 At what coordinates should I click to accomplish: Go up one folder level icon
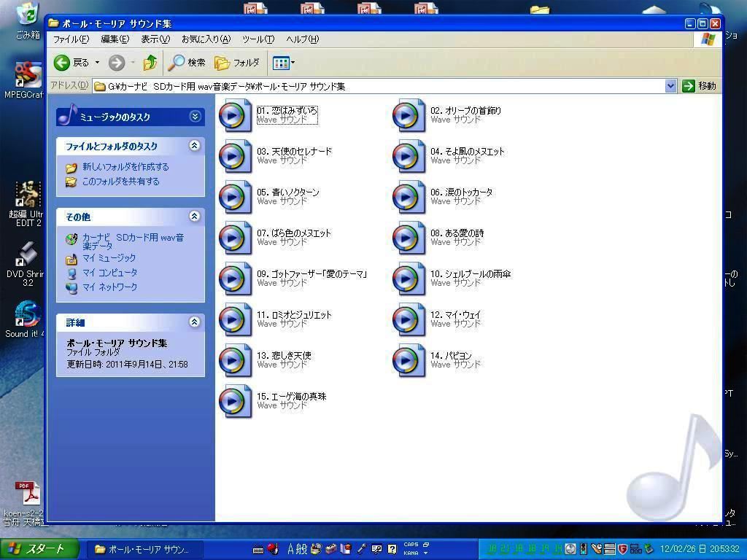point(150,63)
